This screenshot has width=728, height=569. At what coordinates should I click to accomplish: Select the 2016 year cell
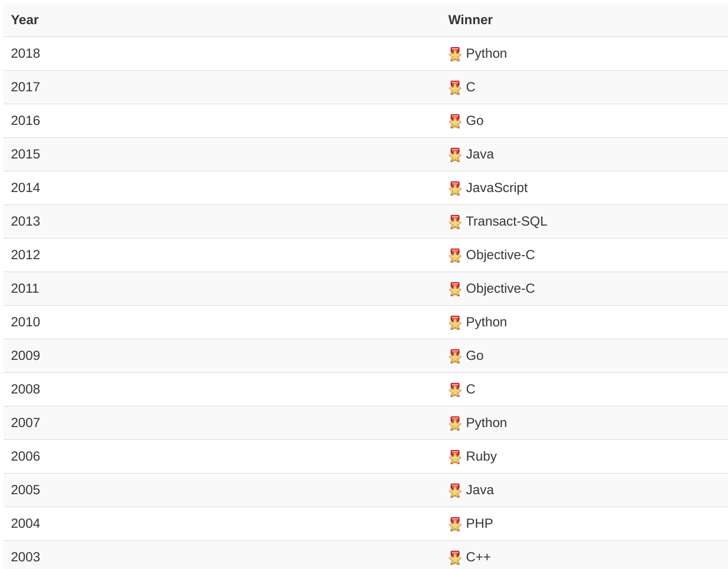click(x=25, y=121)
